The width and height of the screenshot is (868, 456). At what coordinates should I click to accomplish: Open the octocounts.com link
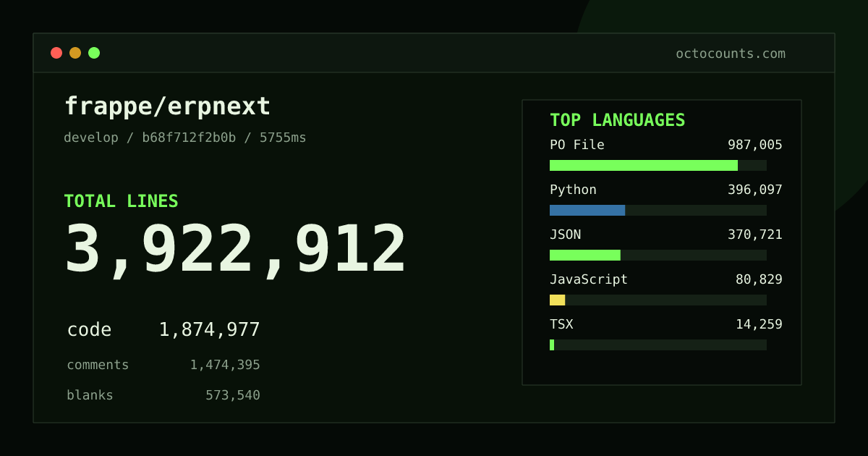pyautogui.click(x=731, y=54)
